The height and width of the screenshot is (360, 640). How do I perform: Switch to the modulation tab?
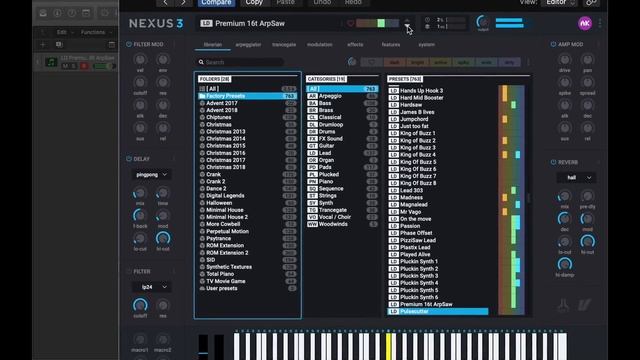click(320, 44)
